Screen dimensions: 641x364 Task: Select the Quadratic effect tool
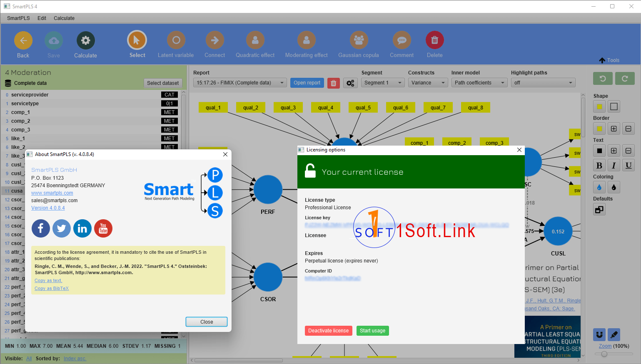click(255, 40)
